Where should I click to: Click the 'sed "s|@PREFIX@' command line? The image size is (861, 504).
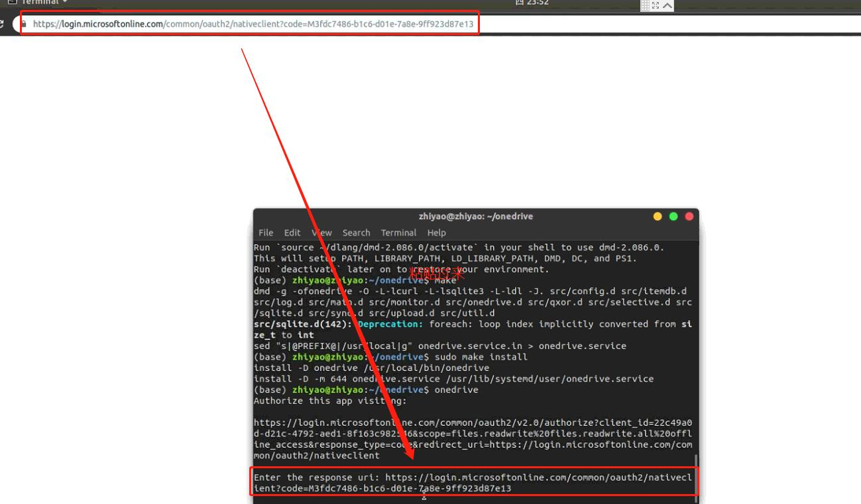pos(439,346)
